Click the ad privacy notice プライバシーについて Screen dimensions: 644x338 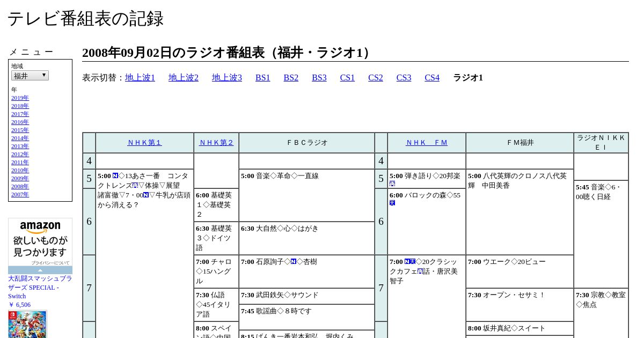(x=50, y=263)
